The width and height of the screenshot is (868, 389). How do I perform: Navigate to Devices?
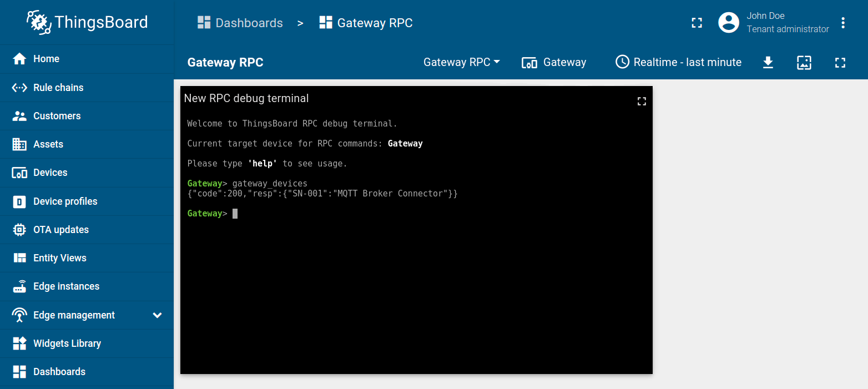87,173
